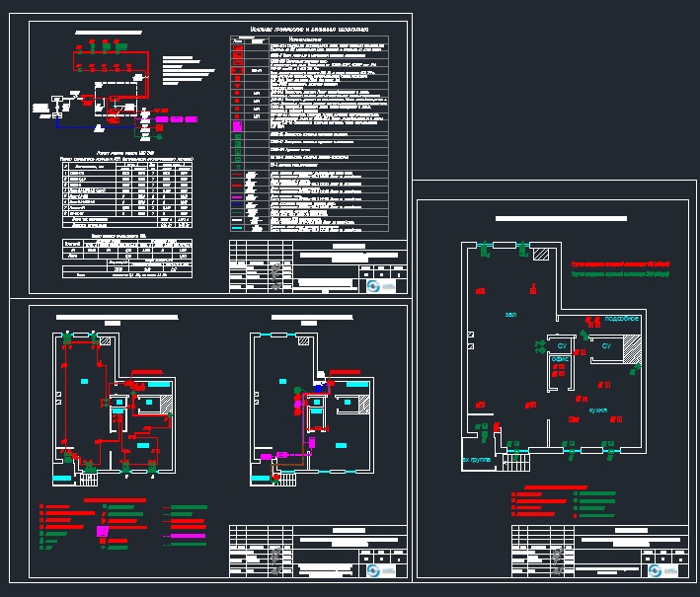Viewport: 700px width, 597px height.
Task: Pick the magenta square swatch in the bottom-left legend
Action: point(103,532)
